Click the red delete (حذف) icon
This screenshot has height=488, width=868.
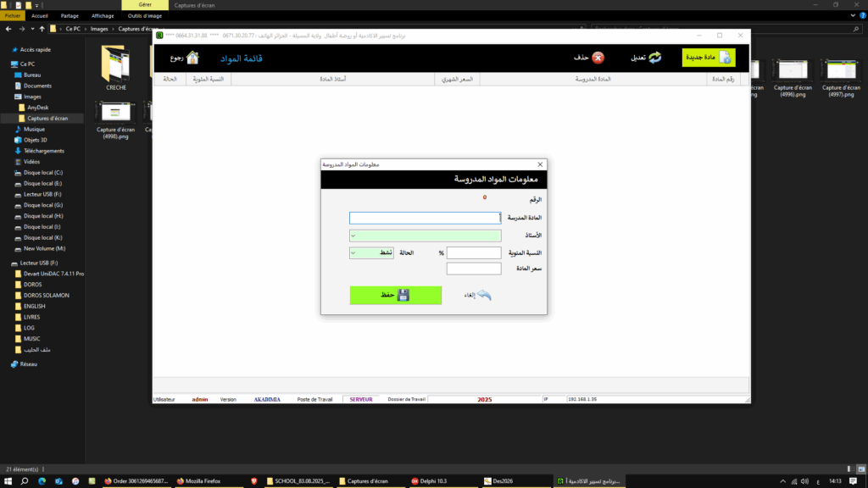click(598, 58)
